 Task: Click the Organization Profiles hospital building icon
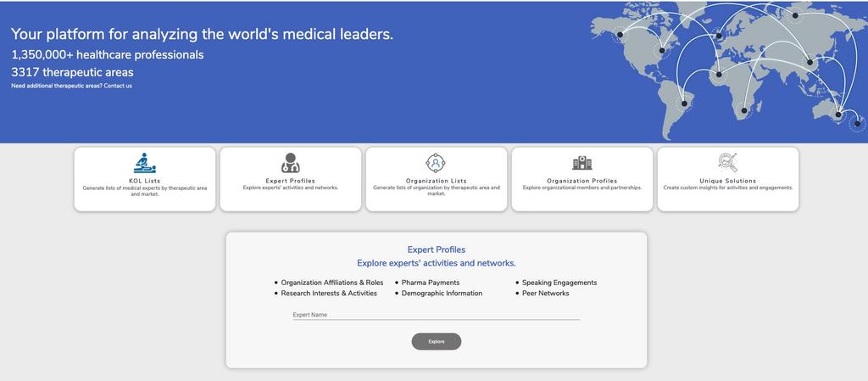coord(581,163)
